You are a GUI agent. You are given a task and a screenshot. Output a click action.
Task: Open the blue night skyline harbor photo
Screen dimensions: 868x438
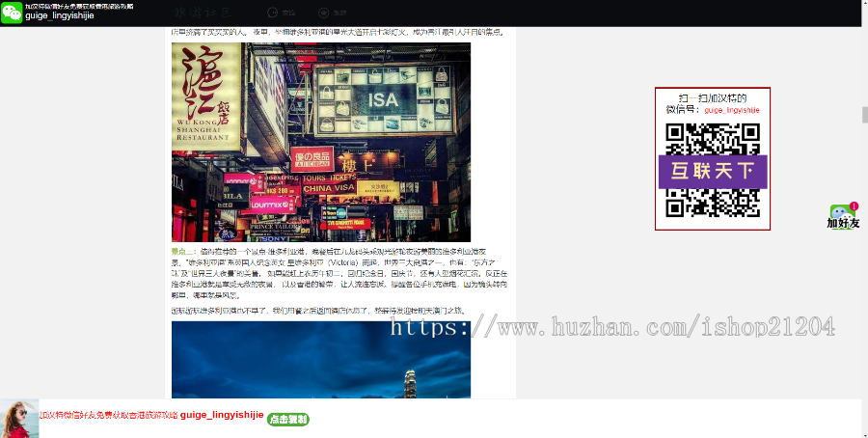321,359
